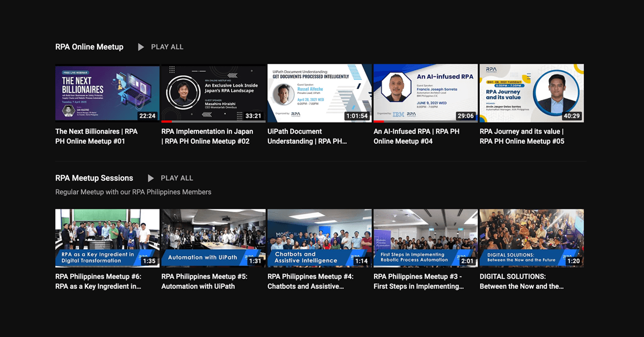The height and width of the screenshot is (337, 644).
Task: Click title RPA Philippines Meetup #3 First Steps
Action: coord(419,281)
